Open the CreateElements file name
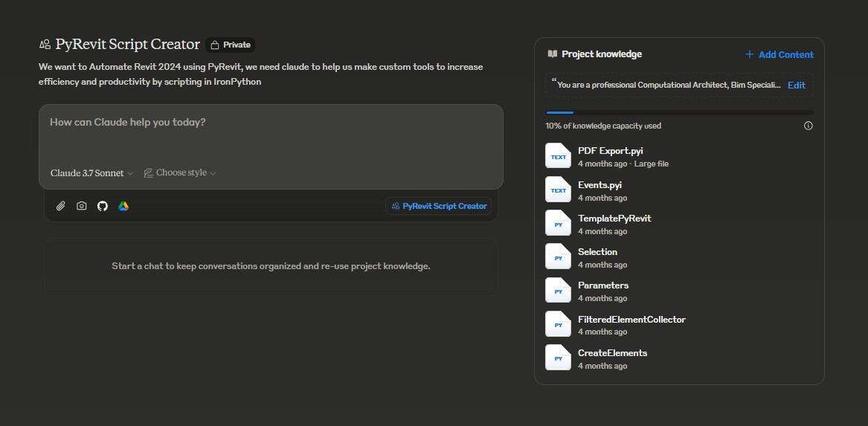The image size is (868, 426). (612, 353)
